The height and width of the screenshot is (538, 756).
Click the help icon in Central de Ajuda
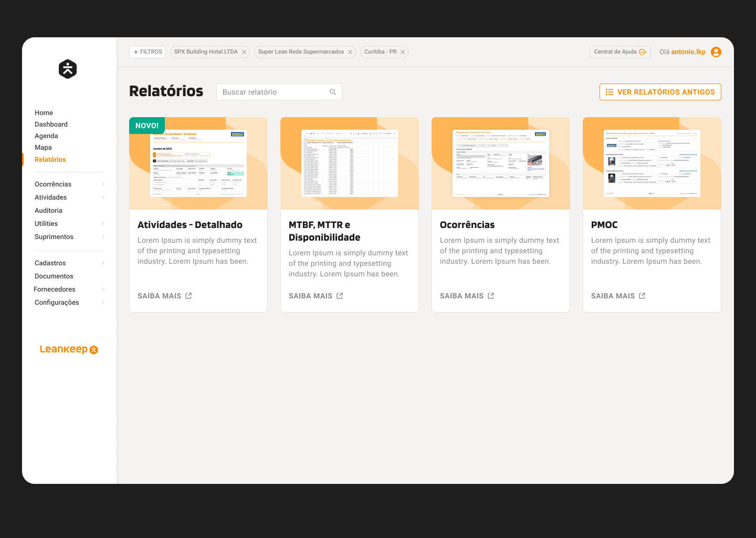click(642, 52)
